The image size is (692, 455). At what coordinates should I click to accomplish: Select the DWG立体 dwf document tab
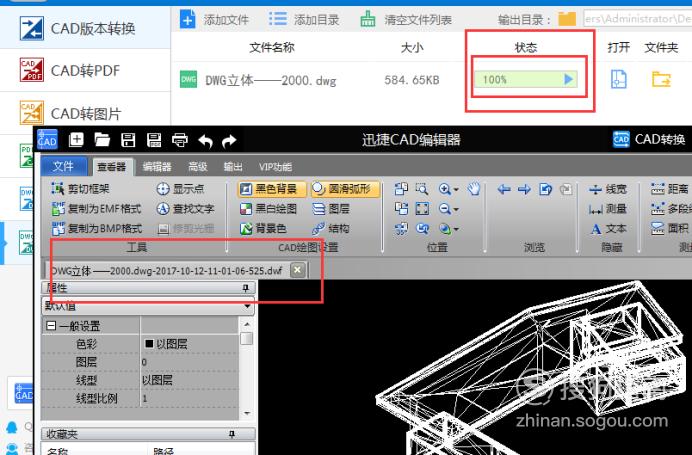167,271
